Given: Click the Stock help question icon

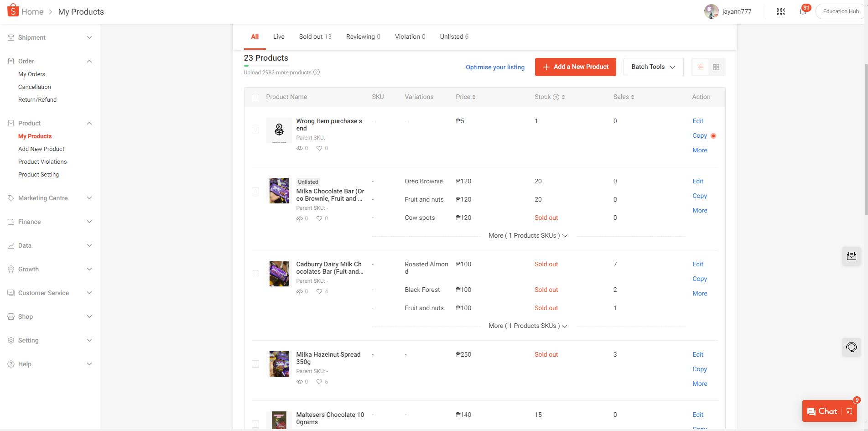Looking at the screenshot, I should (556, 97).
